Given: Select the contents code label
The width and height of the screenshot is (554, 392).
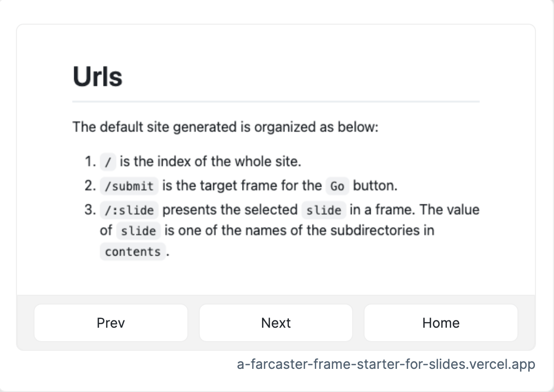Looking at the screenshot, I should (x=132, y=252).
